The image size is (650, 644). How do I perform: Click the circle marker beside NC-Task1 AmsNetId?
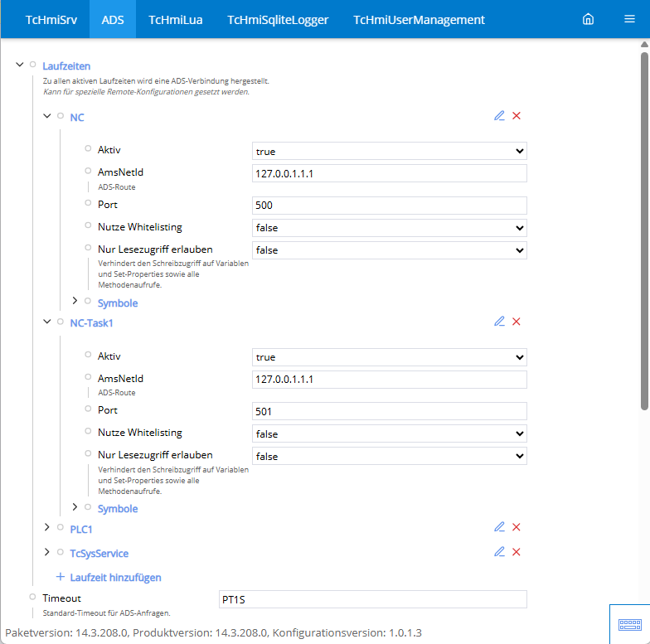(x=88, y=376)
